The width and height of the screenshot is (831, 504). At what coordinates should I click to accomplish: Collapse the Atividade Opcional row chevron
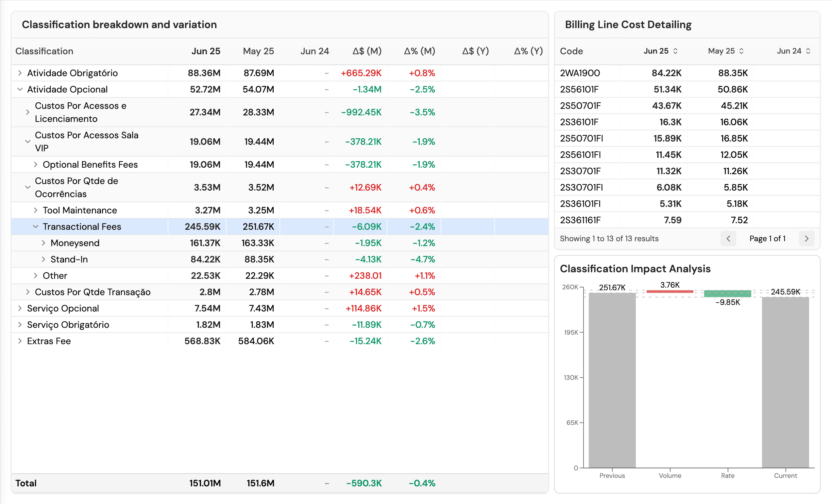(x=20, y=89)
